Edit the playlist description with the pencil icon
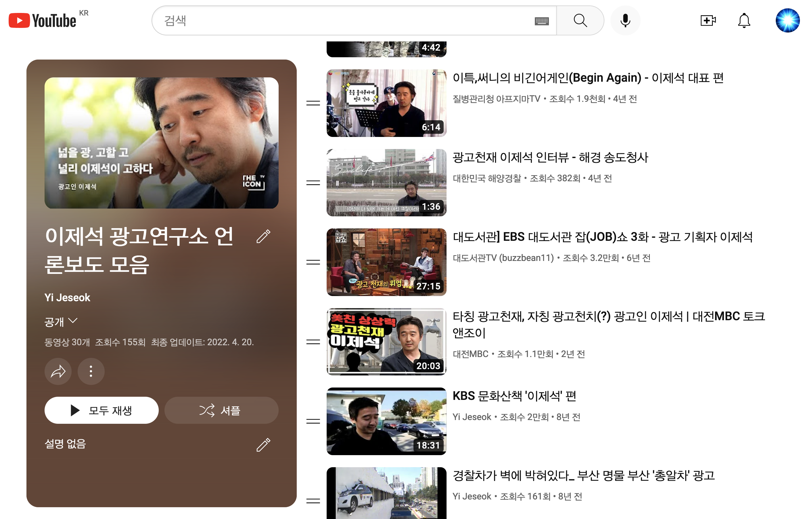The image size is (812, 519). click(263, 445)
